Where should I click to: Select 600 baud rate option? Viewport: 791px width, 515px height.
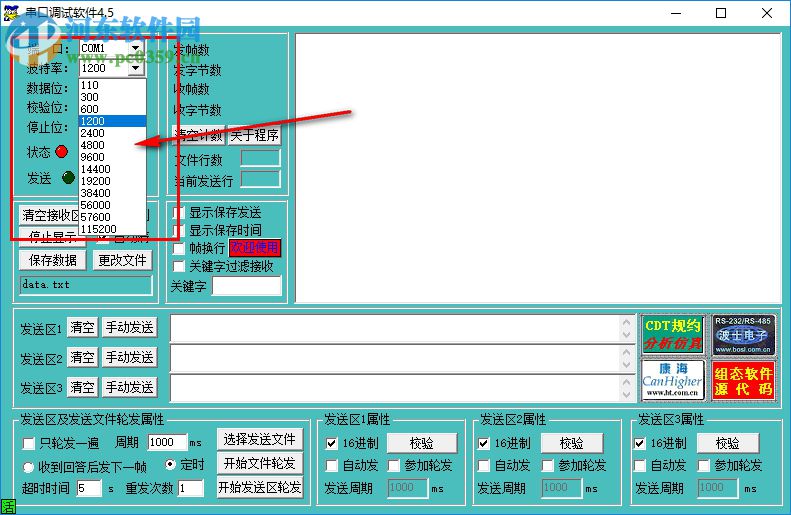[112, 109]
